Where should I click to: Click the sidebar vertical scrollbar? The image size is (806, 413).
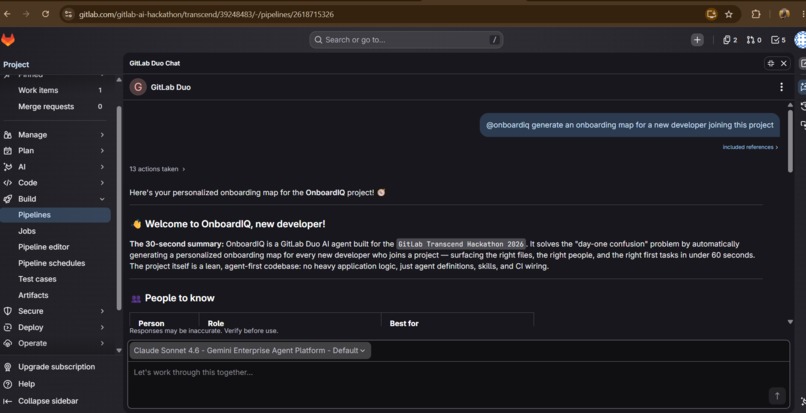(119, 206)
